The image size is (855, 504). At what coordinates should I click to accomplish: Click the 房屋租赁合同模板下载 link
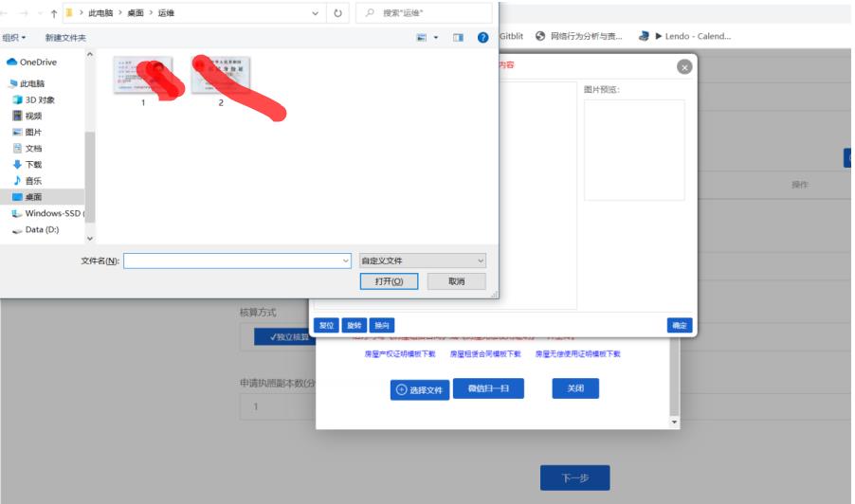[485, 354]
